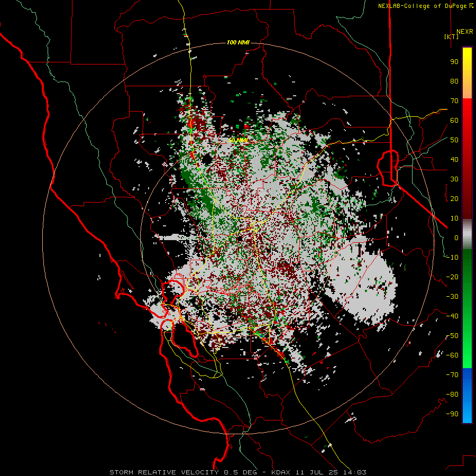
Task: Select the 40 value on velocity scale
Action: 454,159
